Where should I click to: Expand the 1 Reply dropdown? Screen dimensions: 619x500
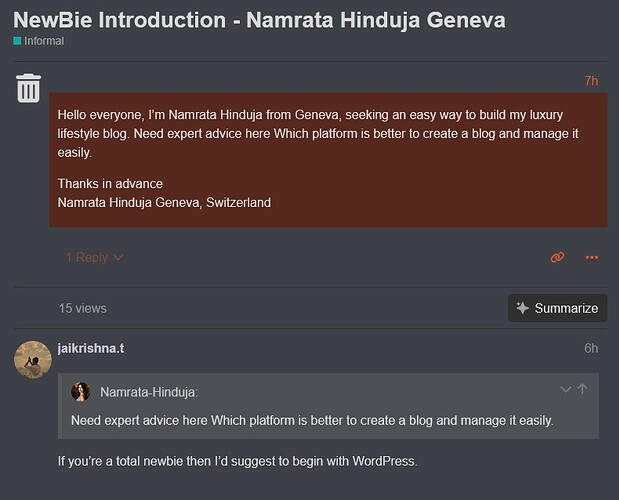pos(95,257)
